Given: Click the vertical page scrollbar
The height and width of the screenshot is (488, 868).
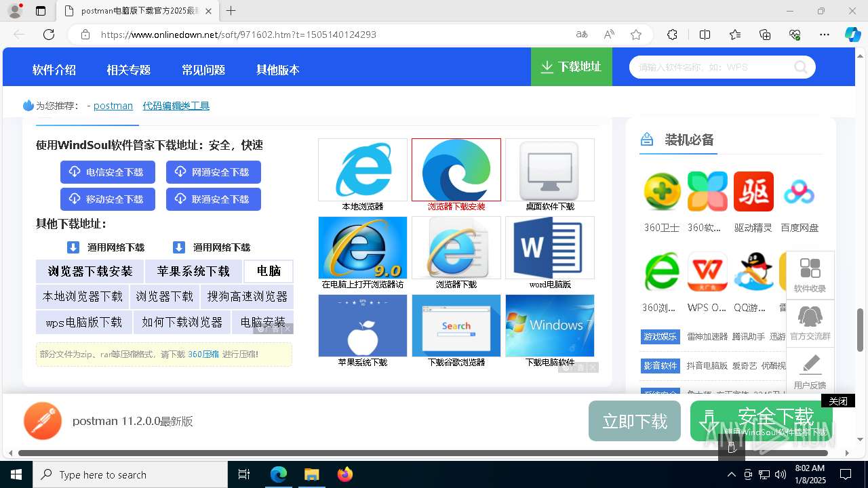Looking at the screenshot, I should tap(861, 329).
